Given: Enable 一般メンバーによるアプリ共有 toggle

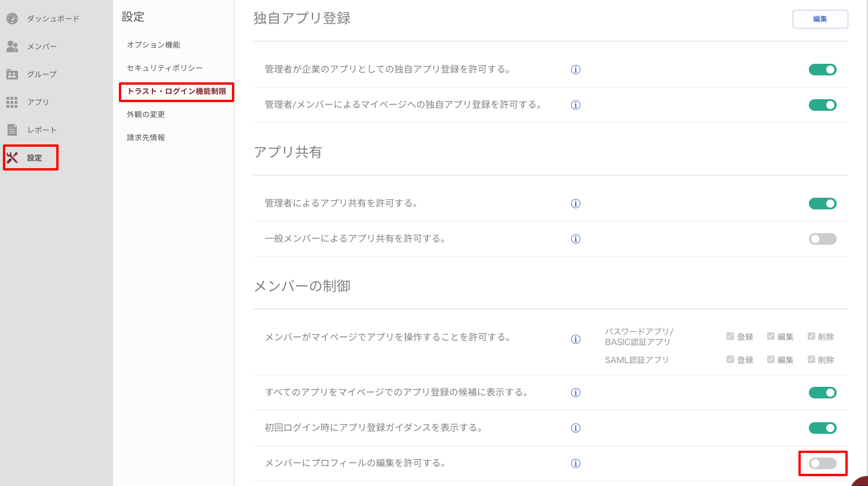Looking at the screenshot, I should [x=822, y=239].
